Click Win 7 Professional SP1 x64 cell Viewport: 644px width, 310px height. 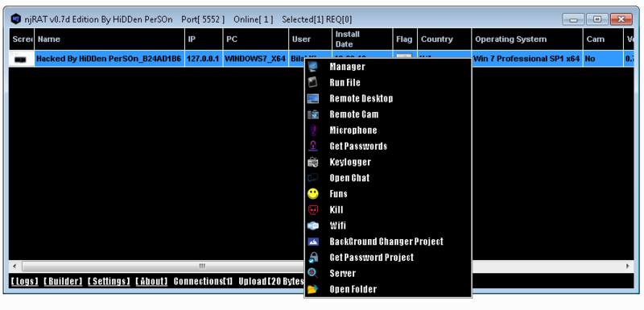(x=526, y=59)
